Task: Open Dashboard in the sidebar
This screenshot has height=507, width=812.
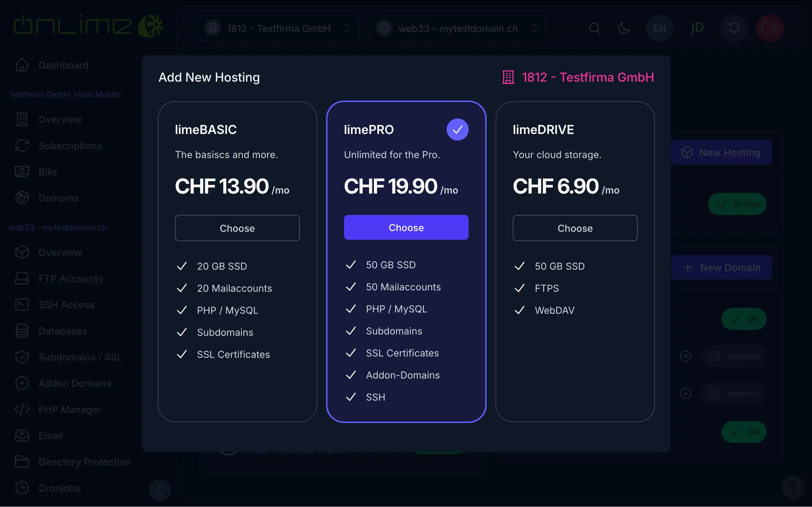Action: [63, 65]
